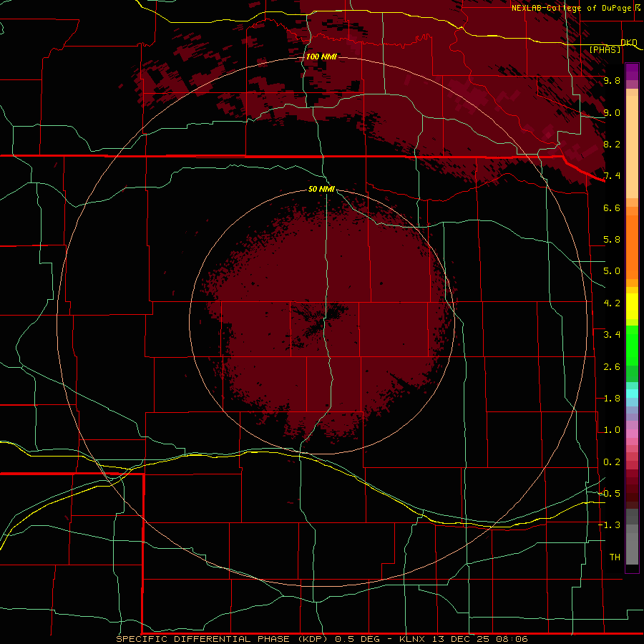Click the 100 NMI range ring label
Screen dimensions: 644x644
321,57
